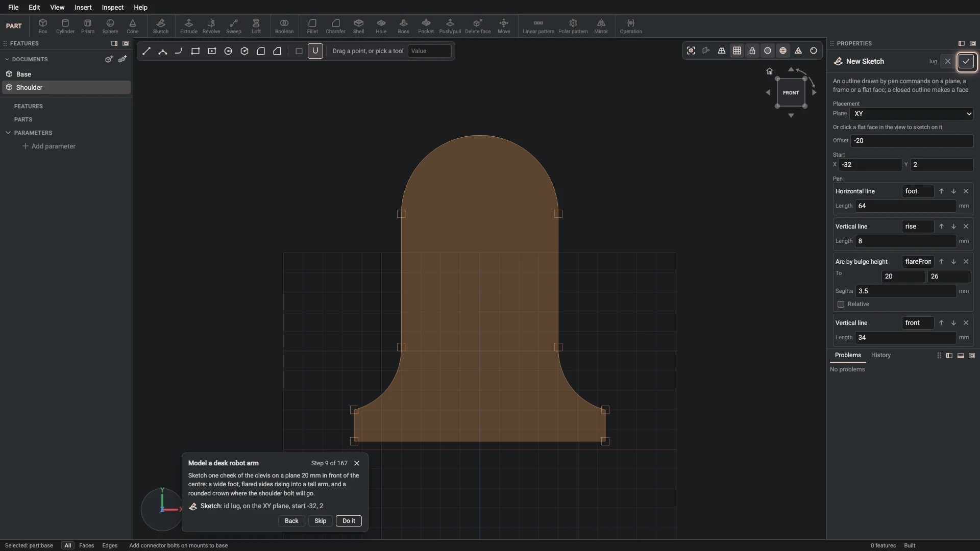Select the Boss tool

pos(404,26)
